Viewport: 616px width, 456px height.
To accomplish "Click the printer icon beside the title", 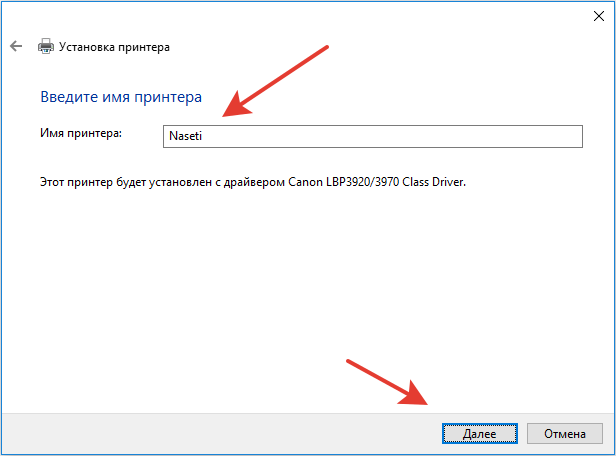I will click(45, 46).
